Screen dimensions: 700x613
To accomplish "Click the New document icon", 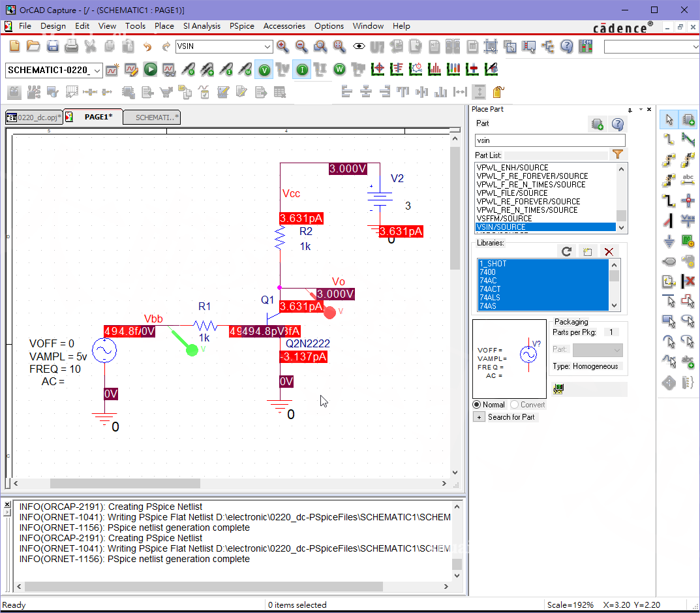I will point(15,46).
